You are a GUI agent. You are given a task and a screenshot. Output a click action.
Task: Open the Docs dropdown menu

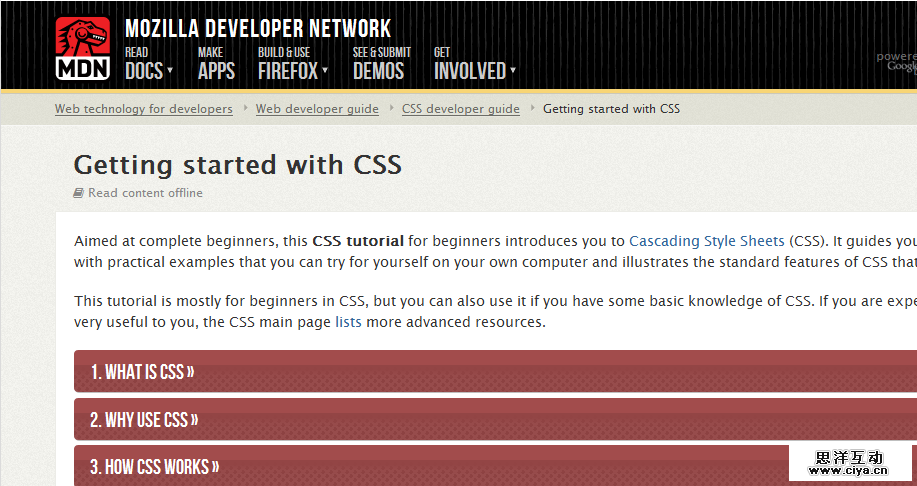tap(149, 70)
